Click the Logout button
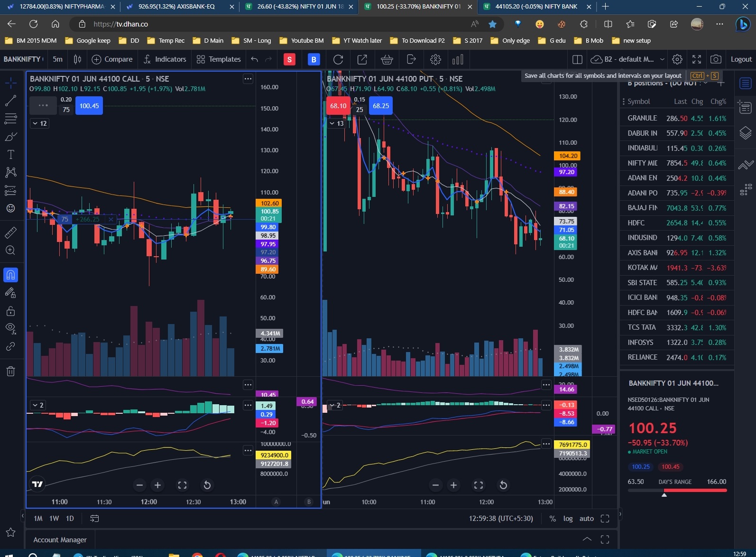 (741, 59)
